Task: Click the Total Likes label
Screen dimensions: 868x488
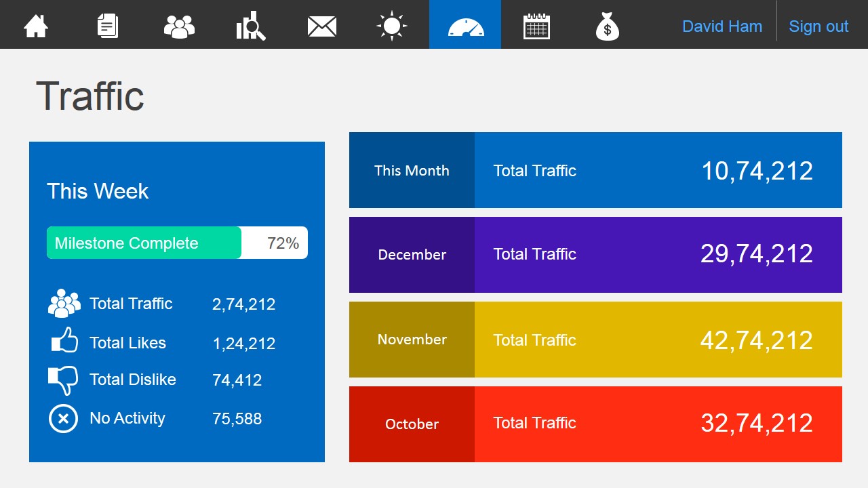Action: (x=127, y=343)
